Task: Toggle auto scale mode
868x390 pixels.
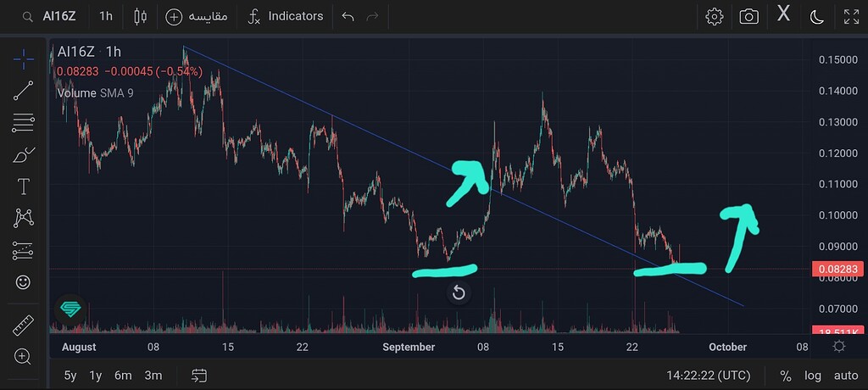Action: (x=845, y=376)
